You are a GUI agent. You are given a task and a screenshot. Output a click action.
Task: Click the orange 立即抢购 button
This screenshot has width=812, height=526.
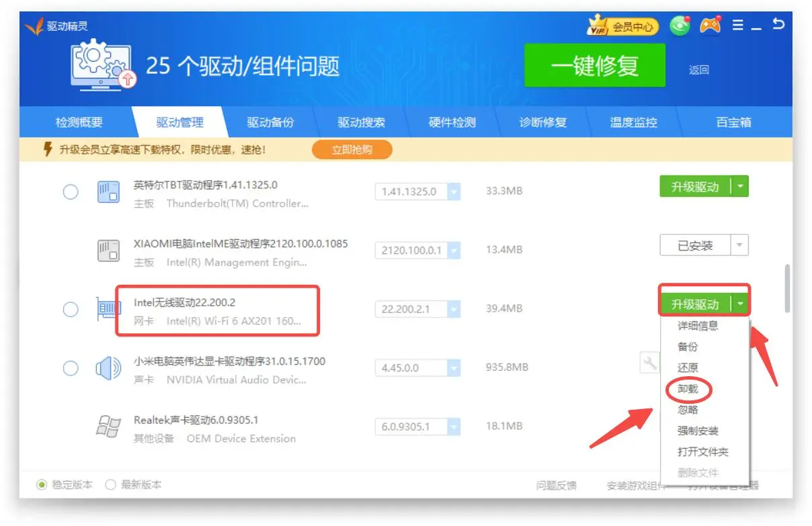352,150
